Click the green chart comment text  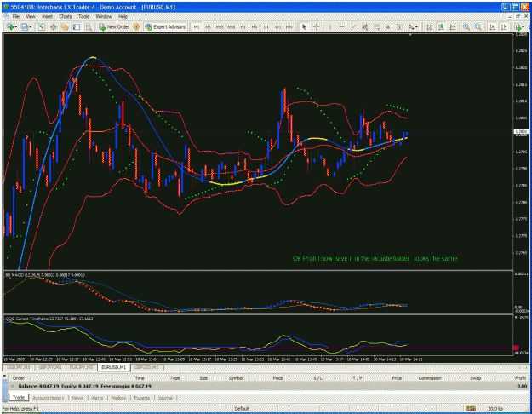click(x=375, y=258)
